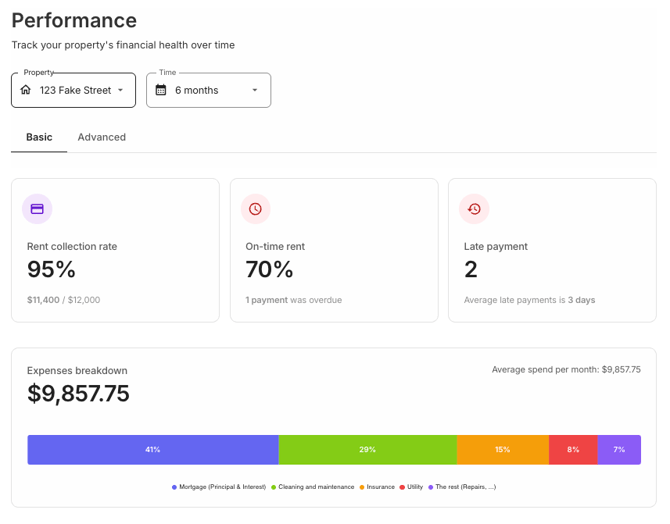Screen dimensions: 670x524
Task: Click the $9,857.75 expenses breakdown total
Action: 78,393
